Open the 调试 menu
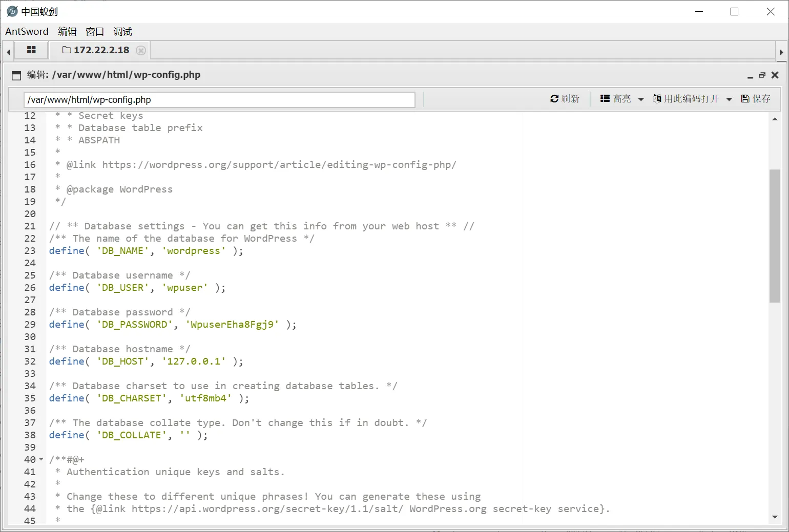The height and width of the screenshot is (532, 789). click(122, 32)
